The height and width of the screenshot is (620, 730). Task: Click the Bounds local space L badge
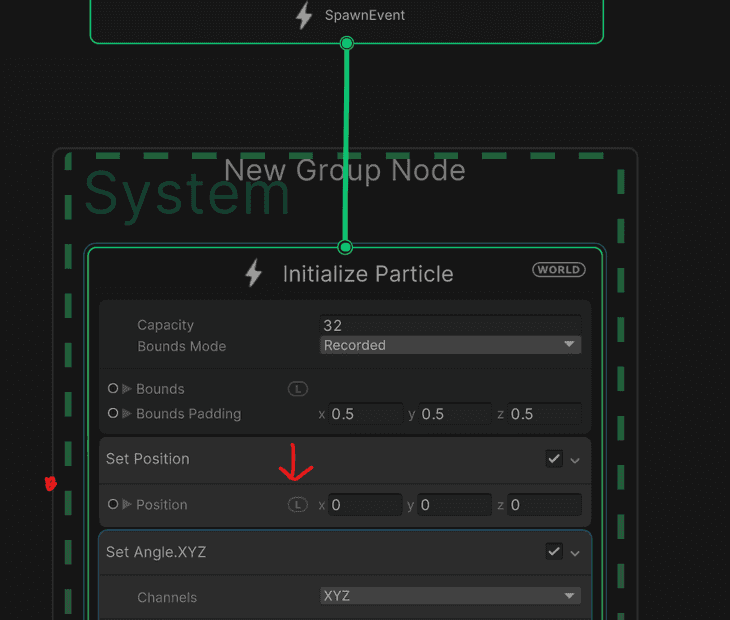[298, 389]
